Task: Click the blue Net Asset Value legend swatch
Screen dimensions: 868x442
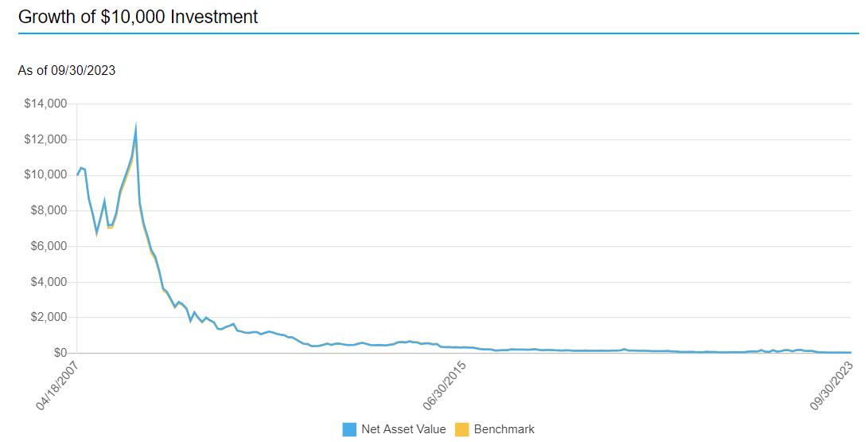Action: [x=349, y=429]
